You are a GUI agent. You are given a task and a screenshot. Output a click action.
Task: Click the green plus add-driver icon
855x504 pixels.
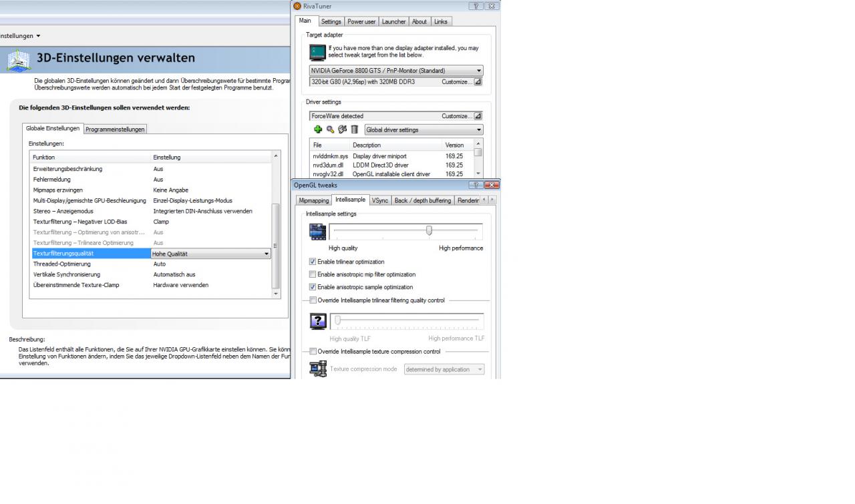[x=317, y=130]
